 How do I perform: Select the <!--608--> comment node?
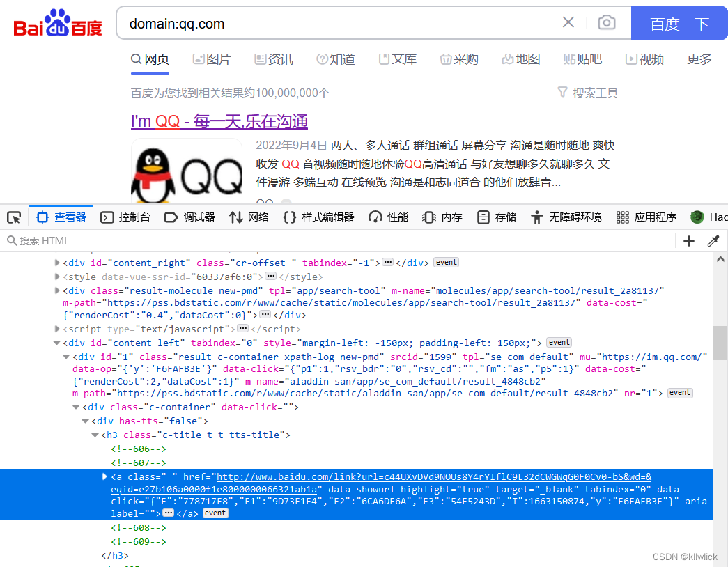[139, 528]
